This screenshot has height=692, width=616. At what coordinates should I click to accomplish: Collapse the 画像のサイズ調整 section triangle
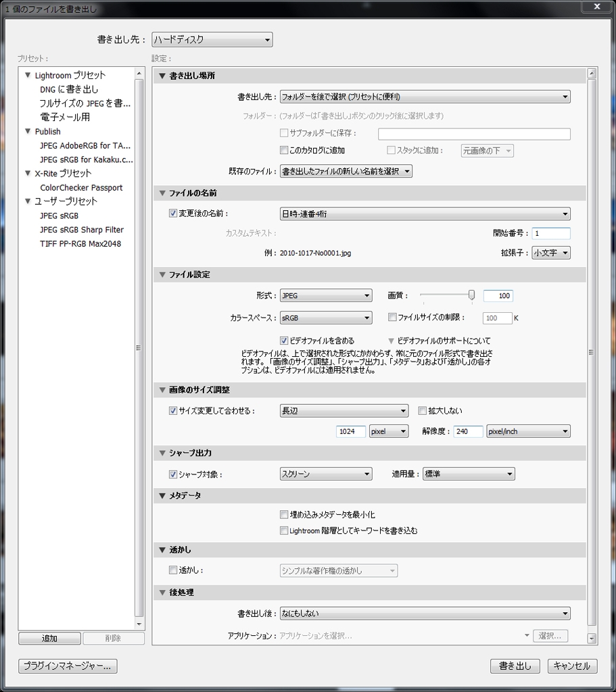[162, 390]
